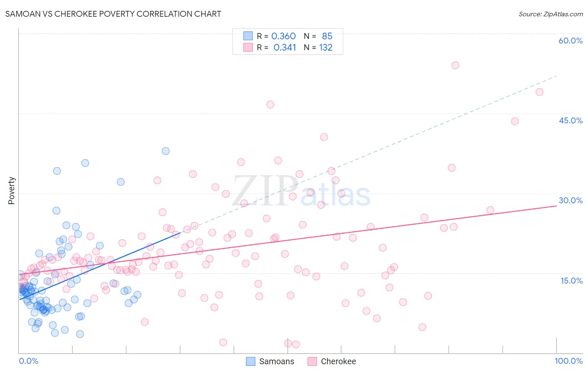Click the 45.0% y-axis tick label
The width and height of the screenshot is (588, 373).
pyautogui.click(x=570, y=120)
